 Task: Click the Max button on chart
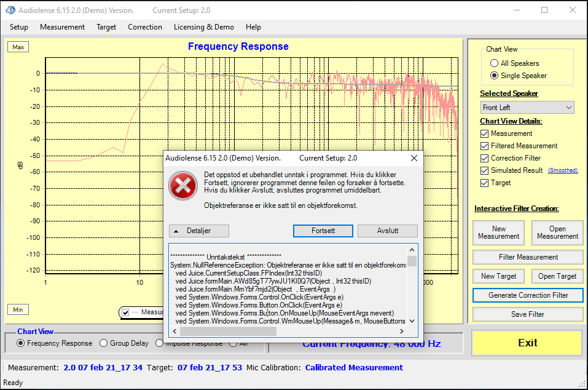click(18, 47)
